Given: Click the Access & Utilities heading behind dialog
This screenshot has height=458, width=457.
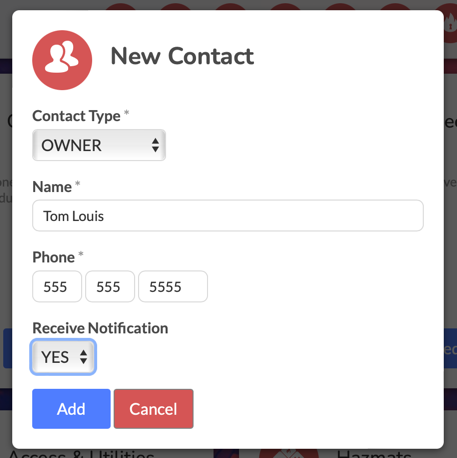Looking at the screenshot, I should tap(82, 454).
